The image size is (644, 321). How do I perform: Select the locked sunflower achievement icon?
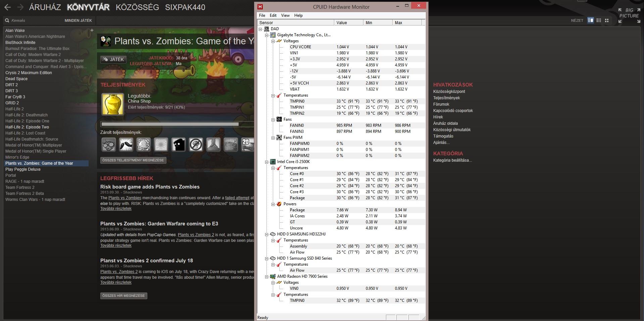point(143,145)
